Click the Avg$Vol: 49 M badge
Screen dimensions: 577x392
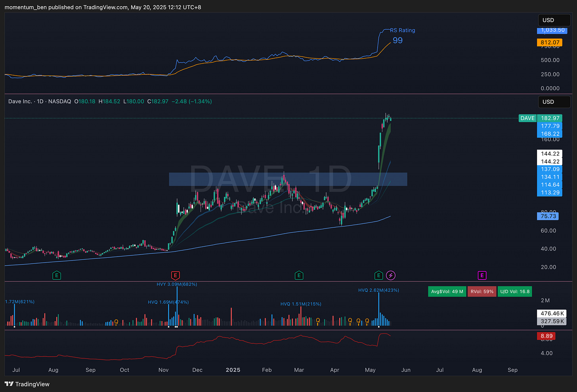coord(447,291)
